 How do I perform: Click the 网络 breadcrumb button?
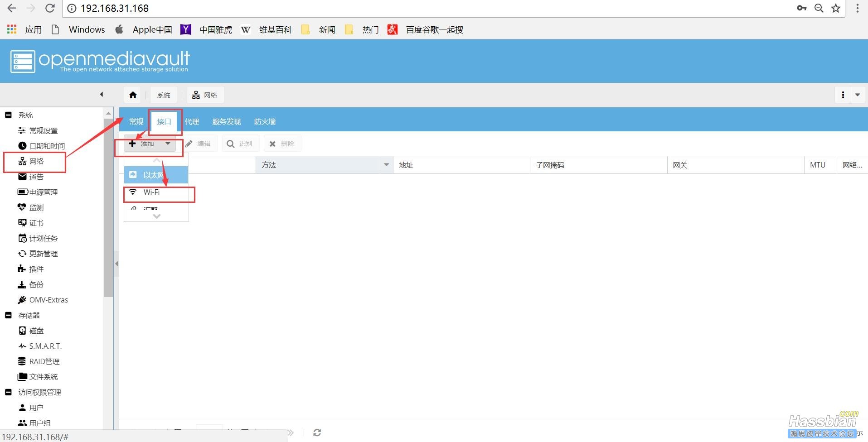[205, 95]
